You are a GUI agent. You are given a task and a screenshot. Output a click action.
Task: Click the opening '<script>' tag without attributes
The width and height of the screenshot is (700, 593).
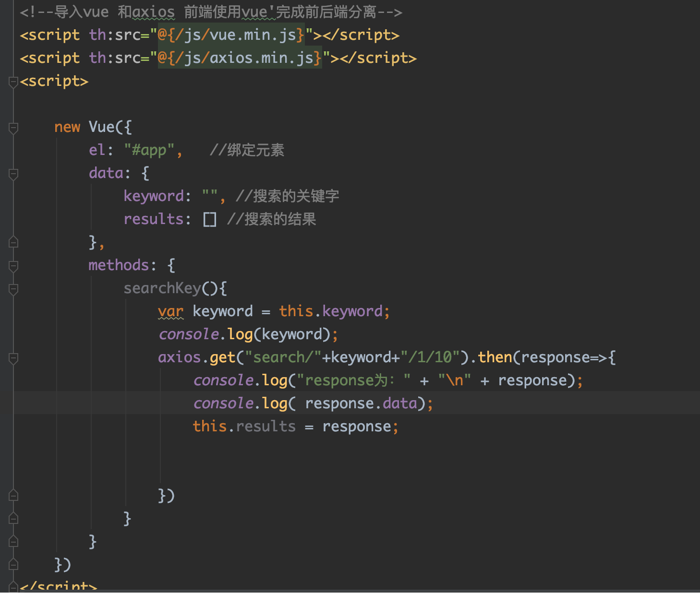(54, 81)
